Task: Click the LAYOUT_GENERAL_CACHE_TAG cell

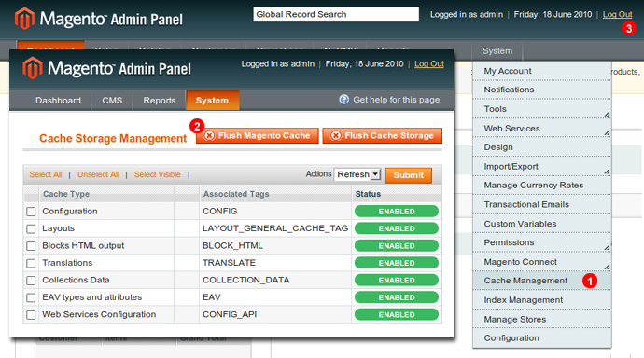Action: coord(275,228)
